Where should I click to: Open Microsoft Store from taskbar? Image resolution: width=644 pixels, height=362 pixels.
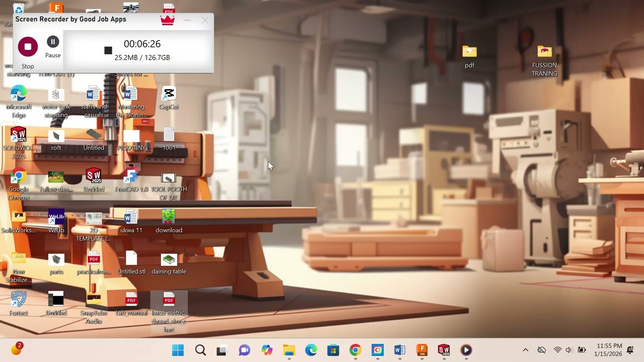333,350
